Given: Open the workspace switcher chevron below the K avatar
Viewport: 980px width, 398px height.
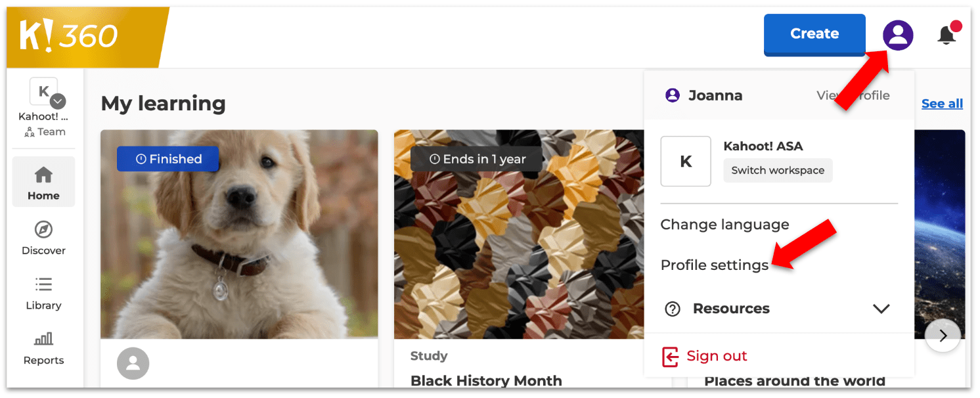Looking at the screenshot, I should [57, 101].
